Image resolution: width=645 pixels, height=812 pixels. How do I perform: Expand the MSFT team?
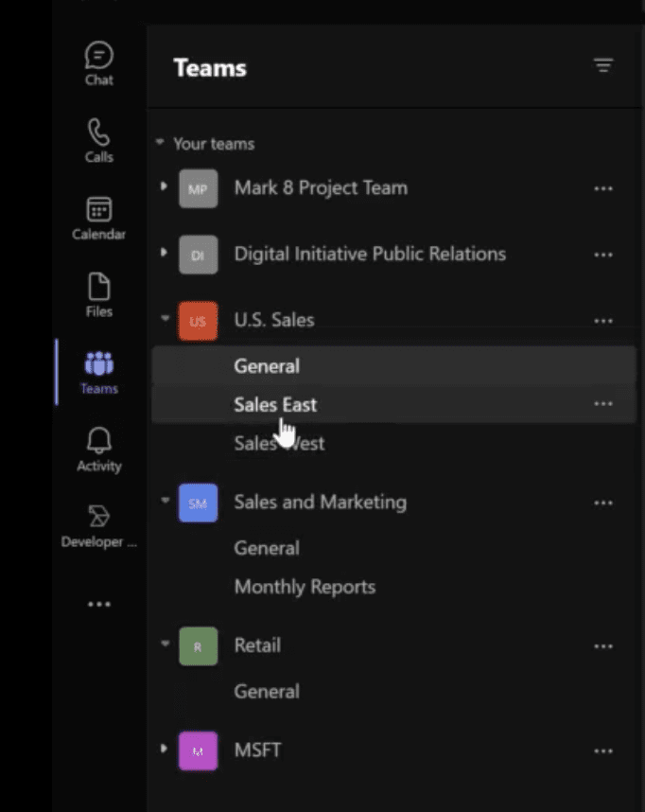[165, 749]
